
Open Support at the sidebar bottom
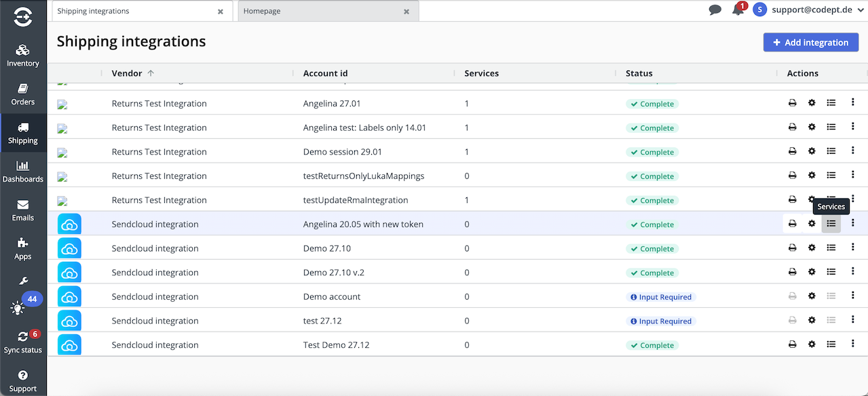point(23,382)
